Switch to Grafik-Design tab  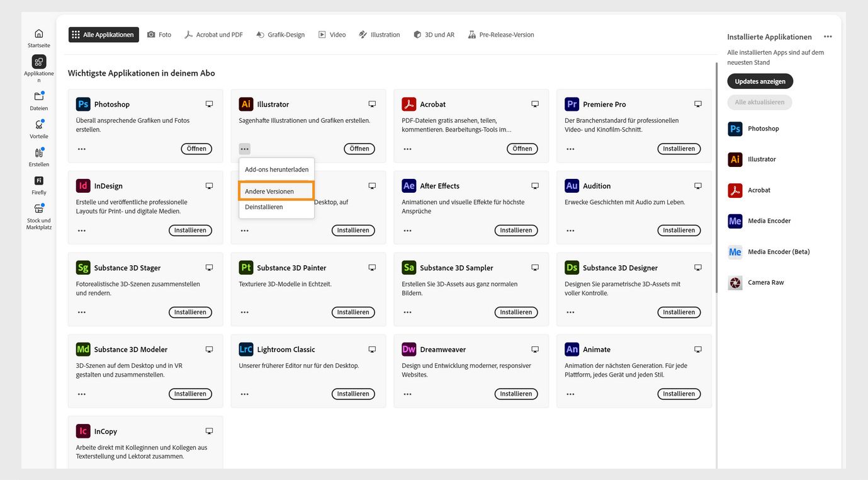pyautogui.click(x=280, y=35)
